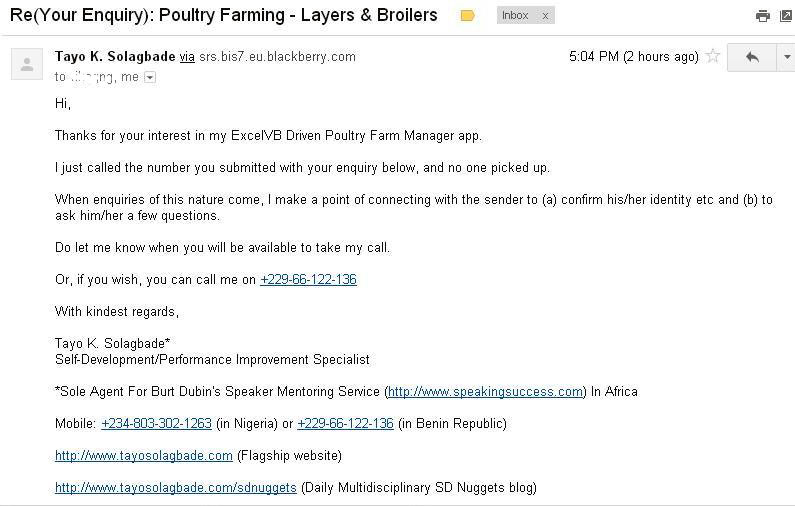Open the tayosolagbade.com flagship website link
Image resolution: width=795 pixels, height=506 pixels.
tap(144, 455)
